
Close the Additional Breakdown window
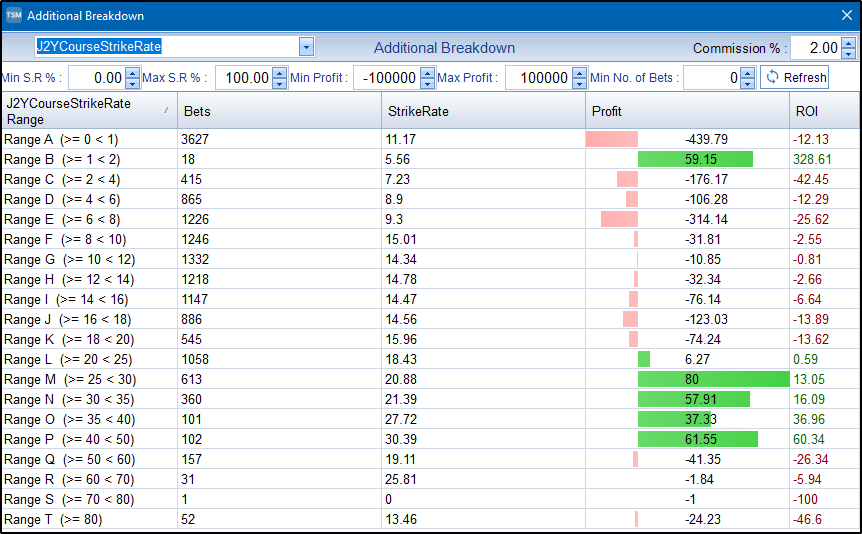pyautogui.click(x=847, y=15)
